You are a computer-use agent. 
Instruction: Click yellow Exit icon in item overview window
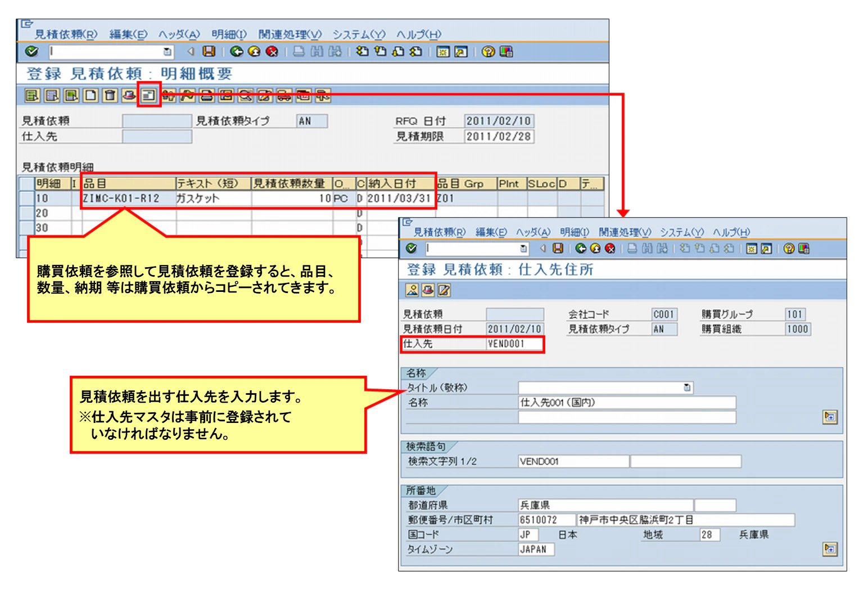[254, 52]
